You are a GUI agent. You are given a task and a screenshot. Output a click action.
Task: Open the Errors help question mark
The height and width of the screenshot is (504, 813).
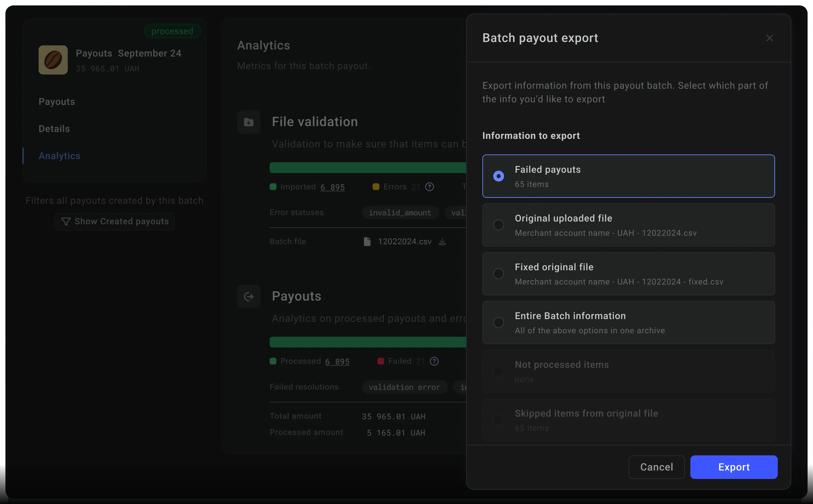coord(430,187)
